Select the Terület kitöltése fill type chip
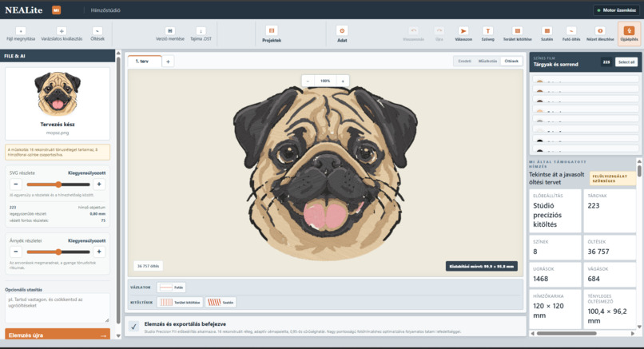 pyautogui.click(x=180, y=302)
